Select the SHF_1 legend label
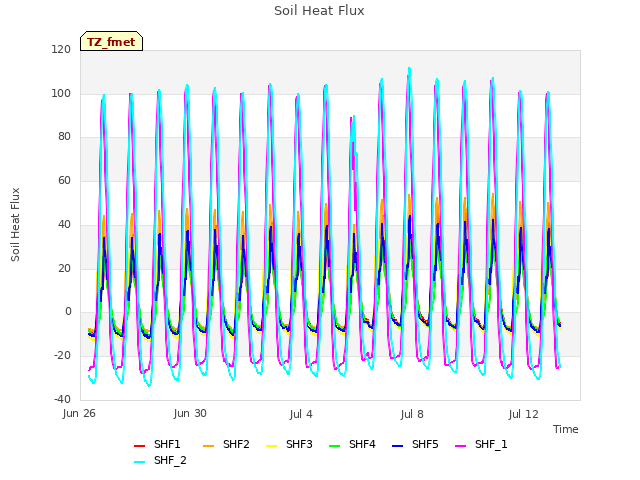The width and height of the screenshot is (640, 480). [491, 444]
